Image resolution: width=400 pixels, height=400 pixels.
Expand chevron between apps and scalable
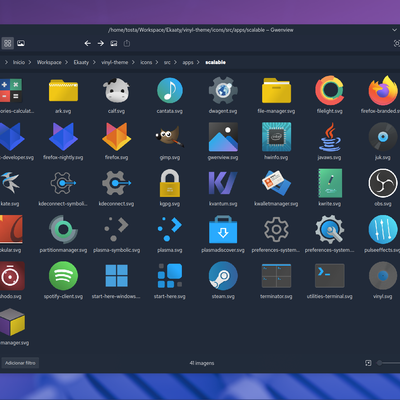pyautogui.click(x=198, y=62)
